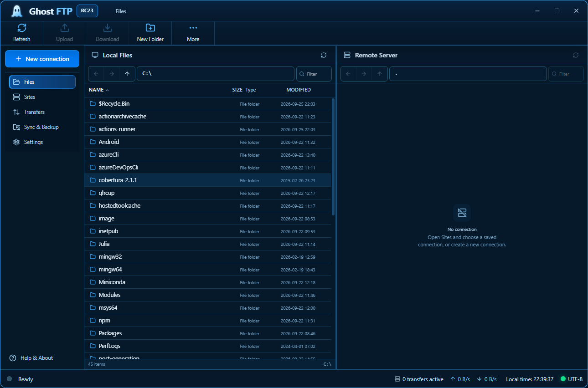Image resolution: width=588 pixels, height=388 pixels.
Task: Click the RC23 version badge
Action: 87,11
